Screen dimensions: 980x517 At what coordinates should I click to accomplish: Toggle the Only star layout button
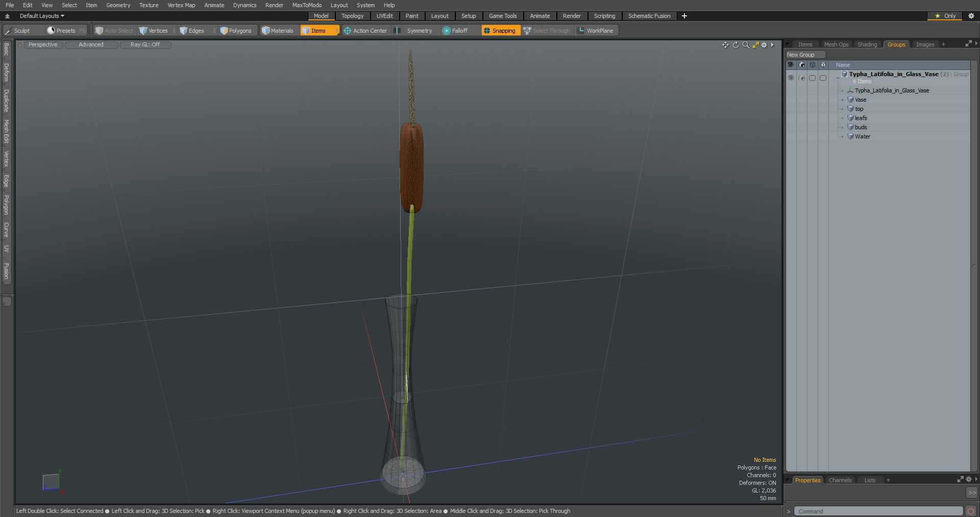(945, 16)
